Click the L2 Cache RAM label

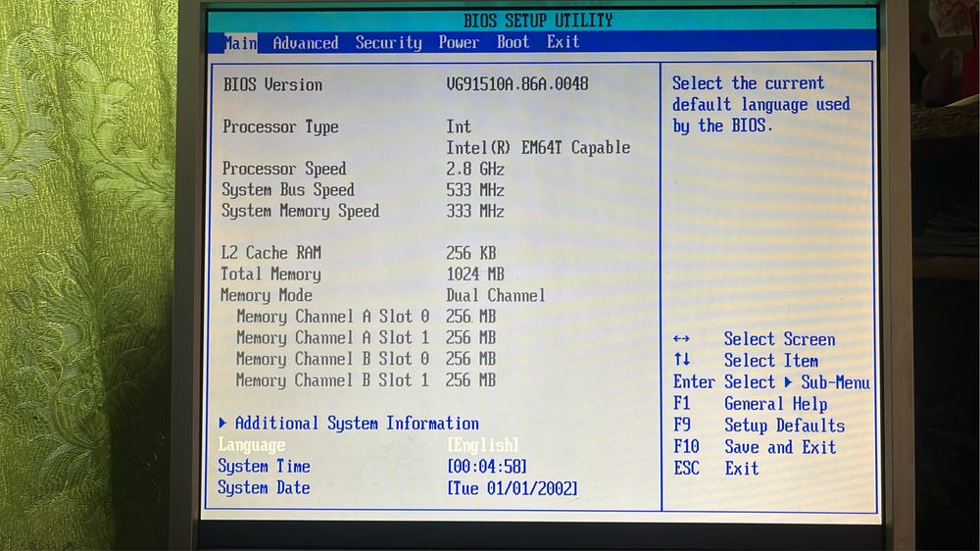(x=271, y=253)
